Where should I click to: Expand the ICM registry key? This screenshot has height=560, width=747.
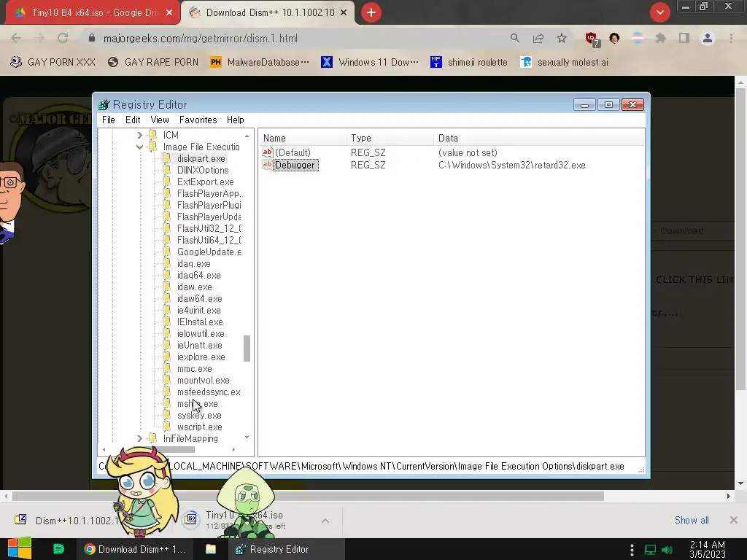pos(139,135)
